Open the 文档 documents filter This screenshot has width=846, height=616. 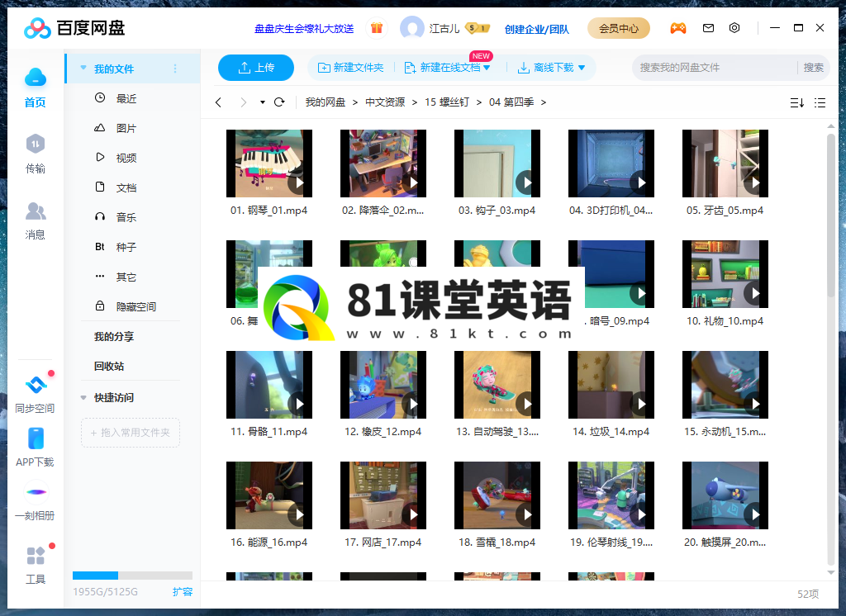pos(126,187)
